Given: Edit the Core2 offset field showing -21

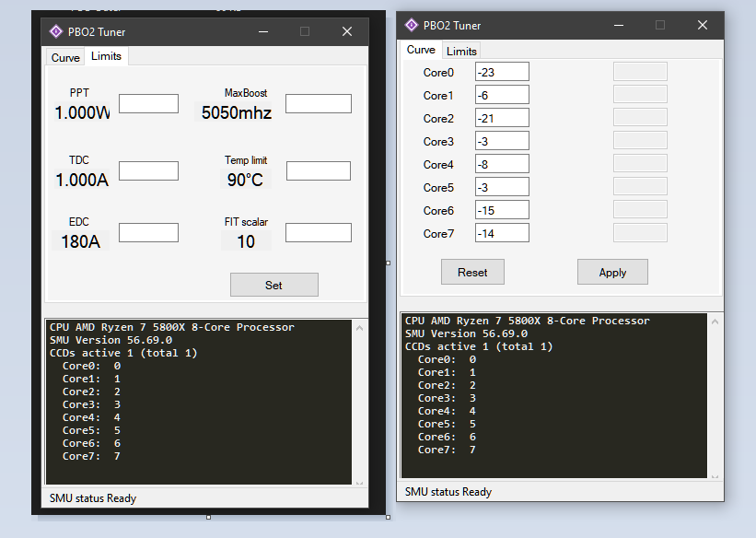Looking at the screenshot, I should point(502,118).
